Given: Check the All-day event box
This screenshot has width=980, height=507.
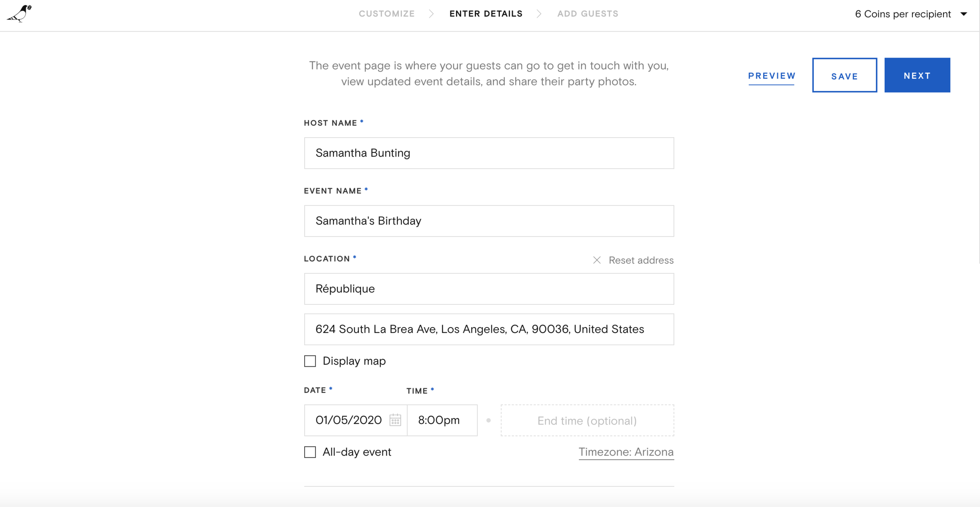Looking at the screenshot, I should pyautogui.click(x=310, y=452).
